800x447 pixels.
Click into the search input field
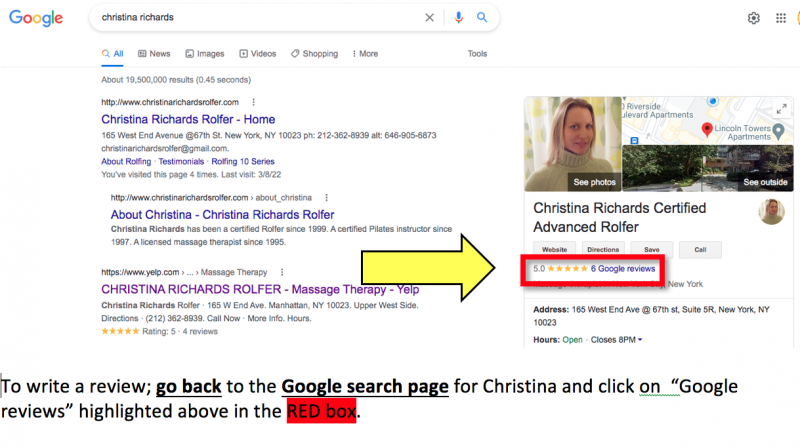click(x=250, y=18)
